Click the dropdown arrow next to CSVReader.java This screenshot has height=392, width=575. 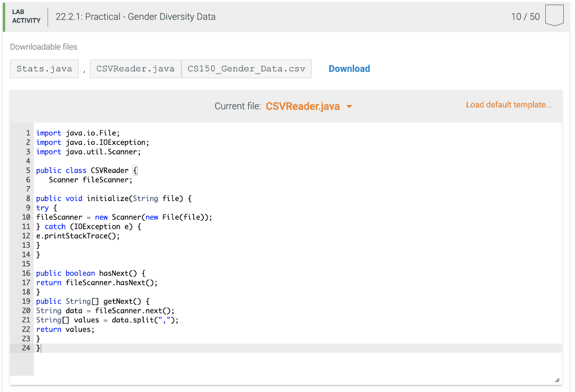(349, 106)
